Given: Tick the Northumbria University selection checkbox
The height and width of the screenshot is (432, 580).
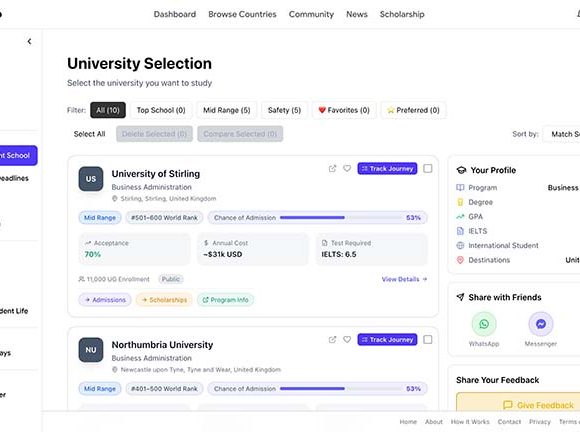Looking at the screenshot, I should pos(428,340).
